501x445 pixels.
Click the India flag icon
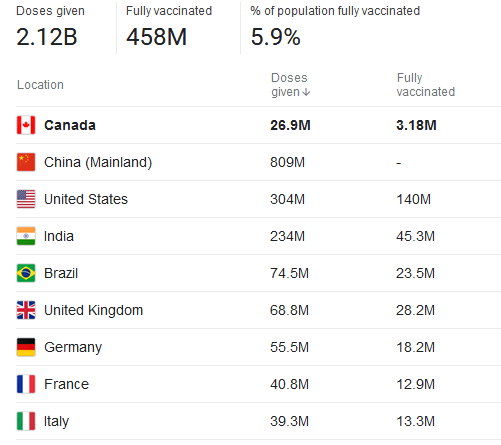26,236
